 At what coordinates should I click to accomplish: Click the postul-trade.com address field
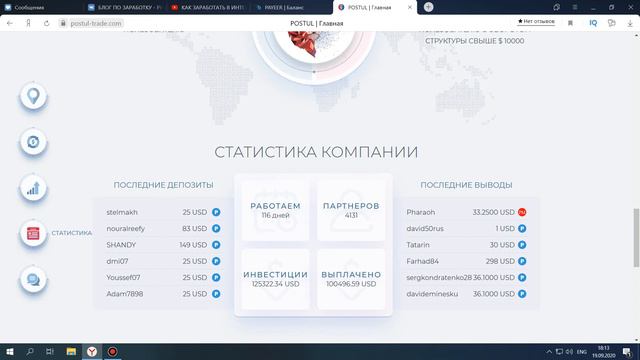tap(96, 24)
